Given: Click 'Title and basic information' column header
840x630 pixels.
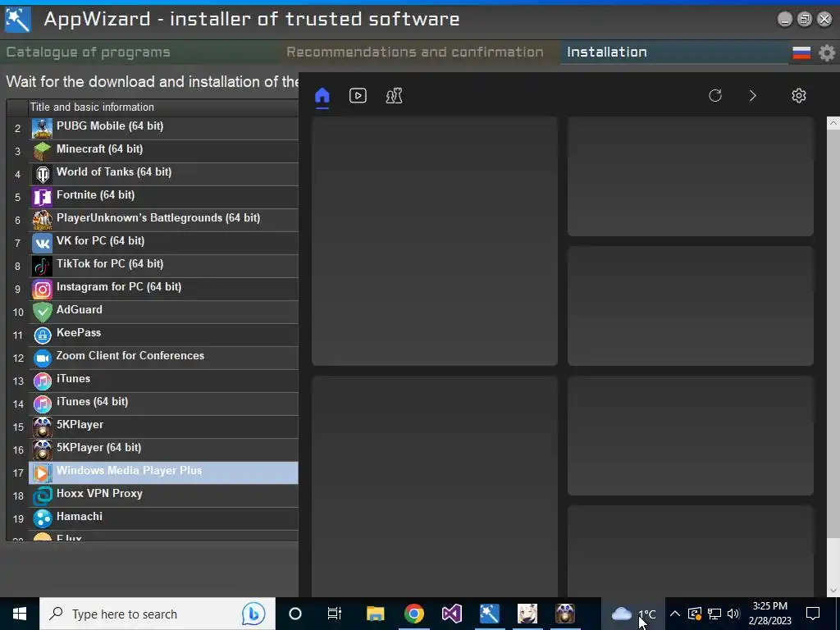Looking at the screenshot, I should tap(92, 107).
